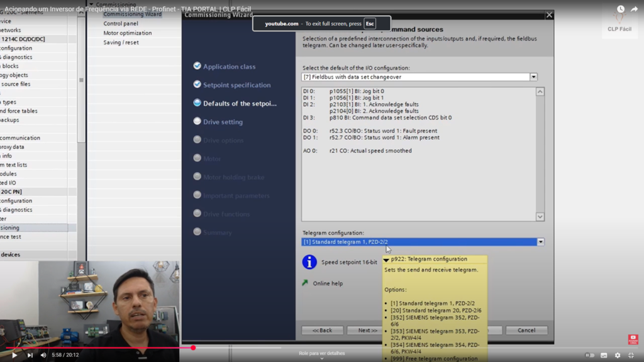
Task: Click the Next >> button
Action: click(367, 331)
